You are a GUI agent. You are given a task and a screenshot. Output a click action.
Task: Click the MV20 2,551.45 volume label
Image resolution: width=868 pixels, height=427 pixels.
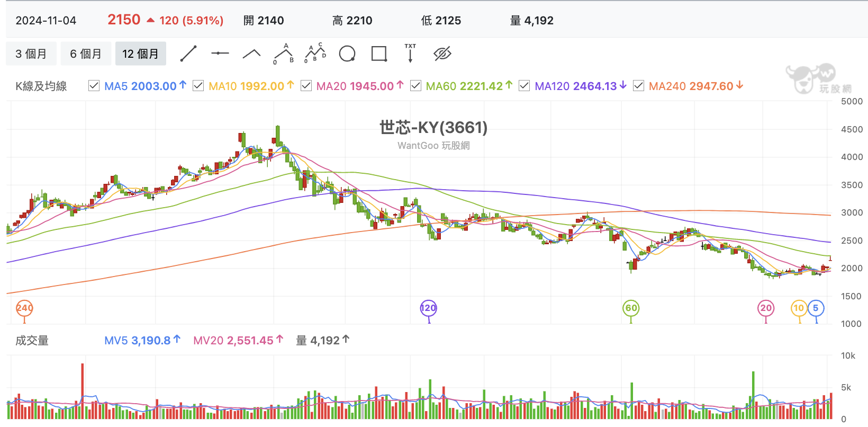(238, 340)
